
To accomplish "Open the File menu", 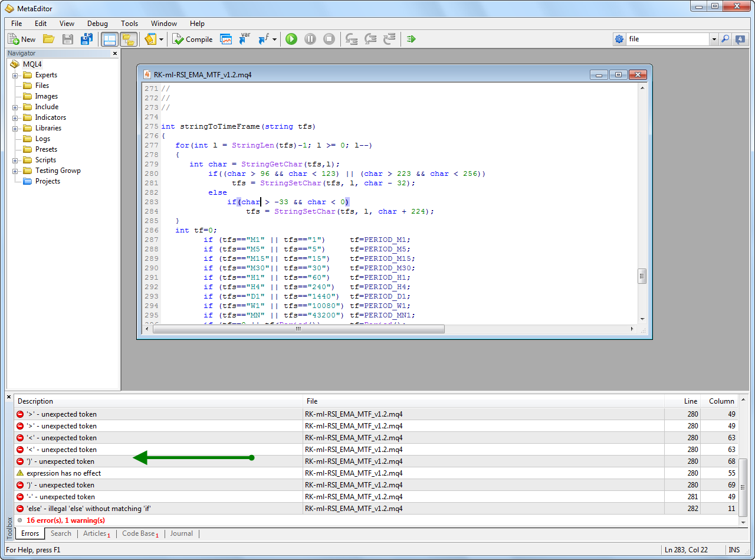I will (x=17, y=24).
